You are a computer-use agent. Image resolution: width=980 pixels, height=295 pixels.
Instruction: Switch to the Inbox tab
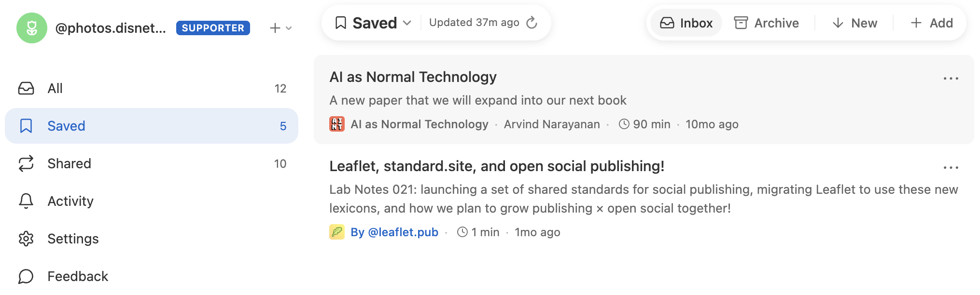point(686,23)
